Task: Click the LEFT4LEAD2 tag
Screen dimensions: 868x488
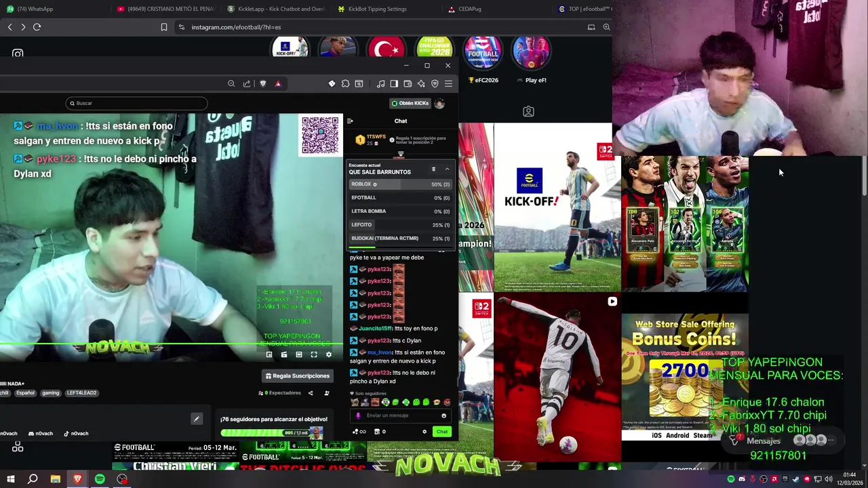Action: click(81, 393)
